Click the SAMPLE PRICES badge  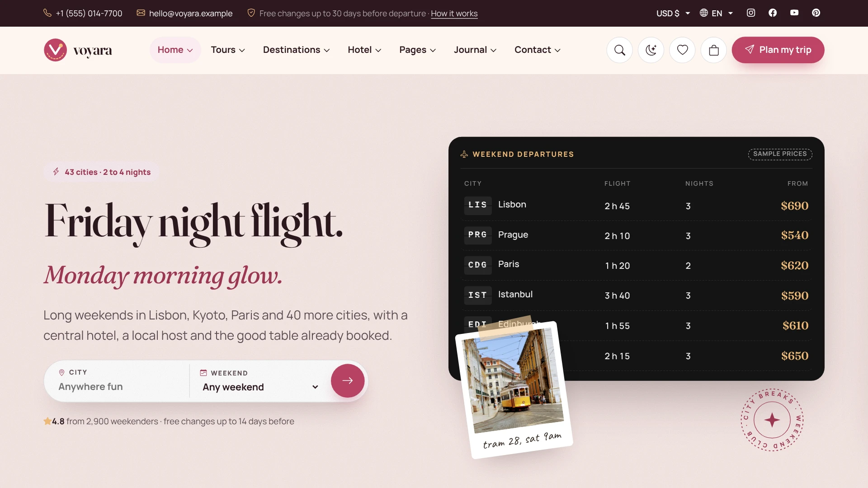[x=780, y=154]
